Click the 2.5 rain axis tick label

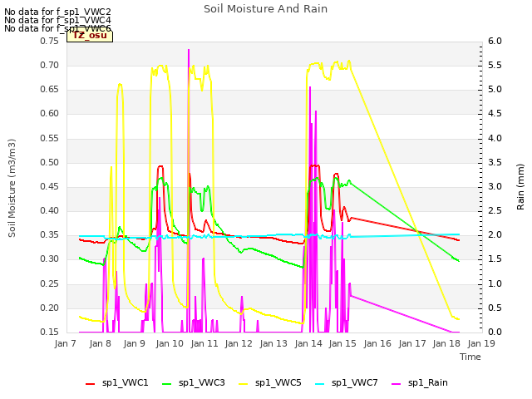pos(495,210)
